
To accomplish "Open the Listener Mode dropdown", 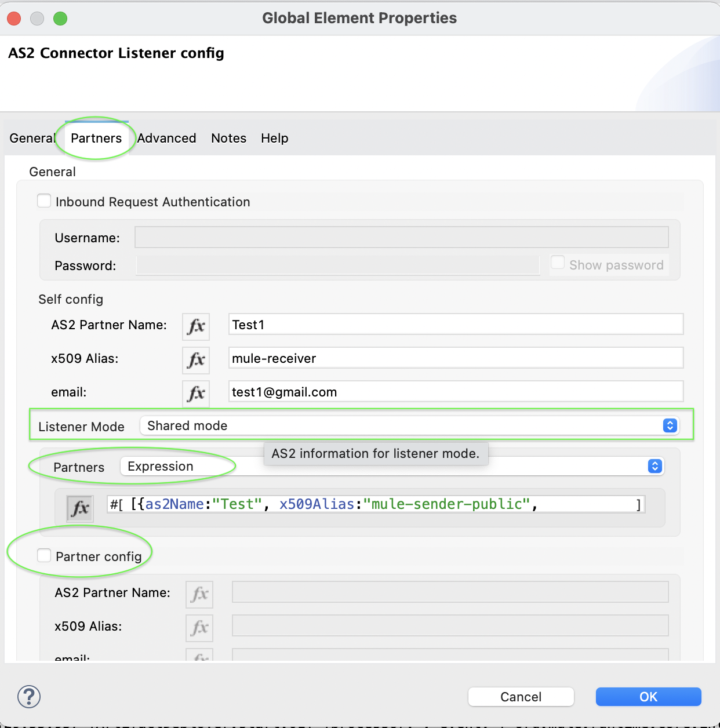I will click(x=409, y=426).
